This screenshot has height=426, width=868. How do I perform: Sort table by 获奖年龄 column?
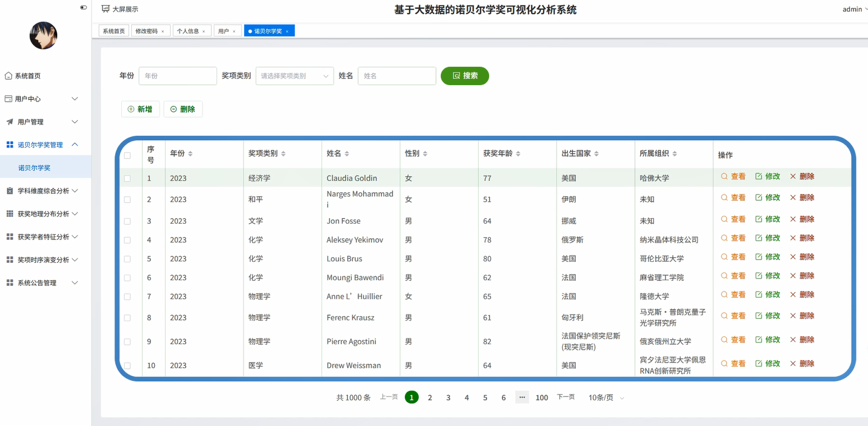518,154
